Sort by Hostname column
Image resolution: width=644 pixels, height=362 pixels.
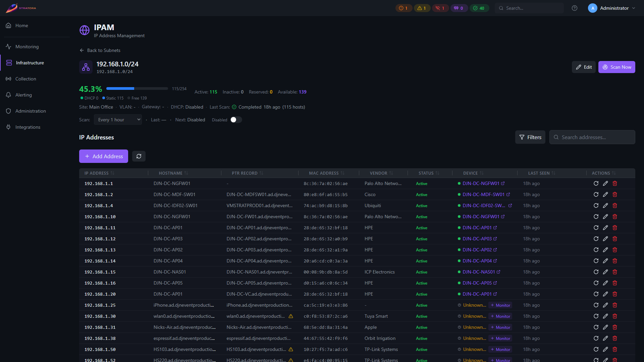173,173
